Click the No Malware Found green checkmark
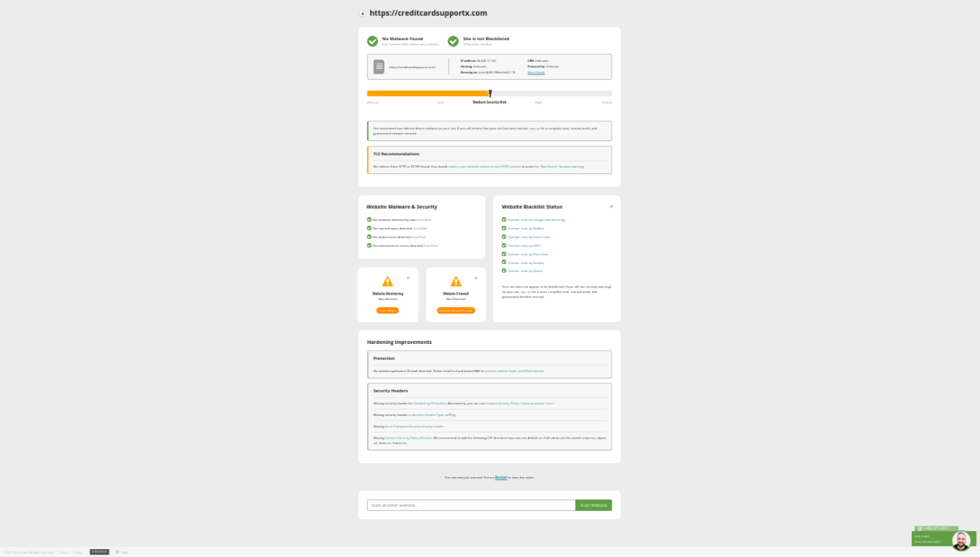Screen dimensions: 980x557 point(372,41)
